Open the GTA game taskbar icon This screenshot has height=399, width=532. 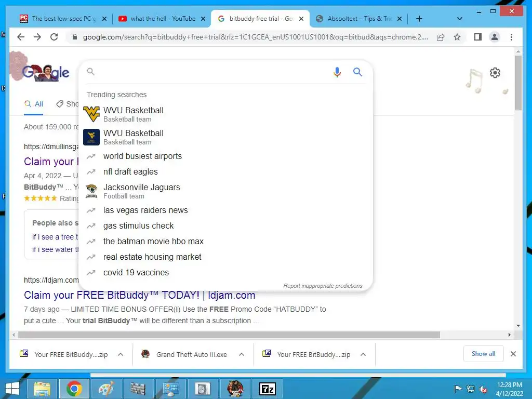[x=235, y=389]
